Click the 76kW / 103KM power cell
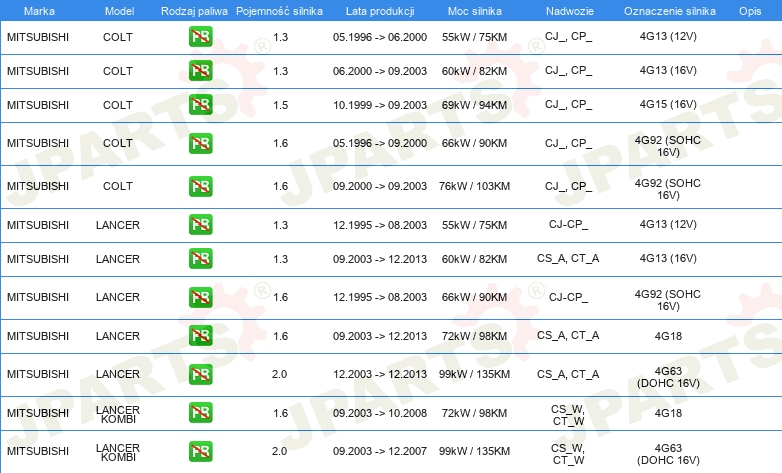 [474, 186]
